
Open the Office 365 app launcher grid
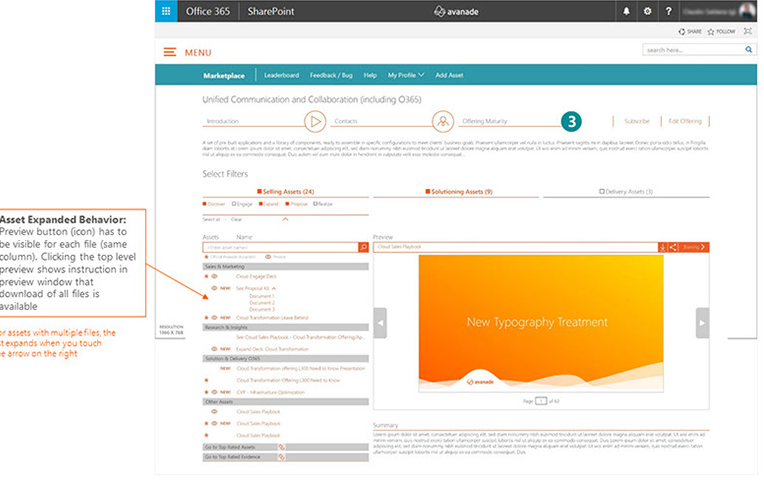[x=166, y=11]
